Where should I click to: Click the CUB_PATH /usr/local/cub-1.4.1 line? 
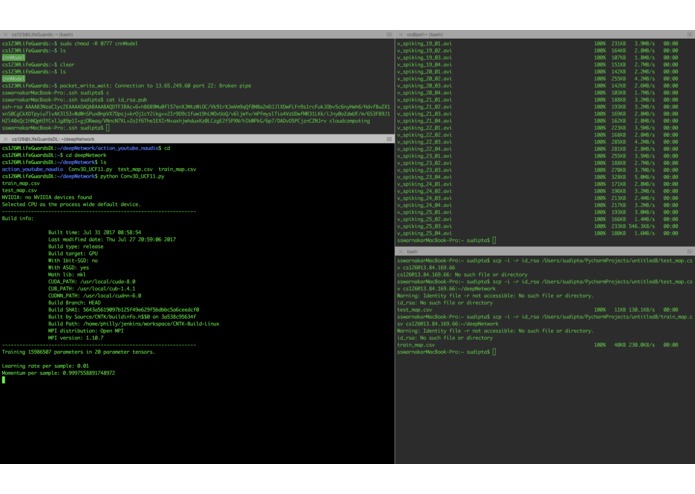(x=92, y=289)
